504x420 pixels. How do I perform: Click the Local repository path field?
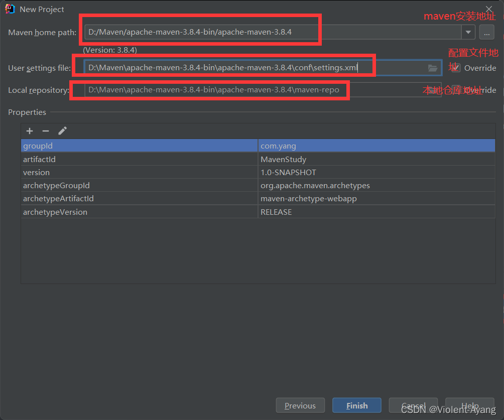tap(263, 90)
